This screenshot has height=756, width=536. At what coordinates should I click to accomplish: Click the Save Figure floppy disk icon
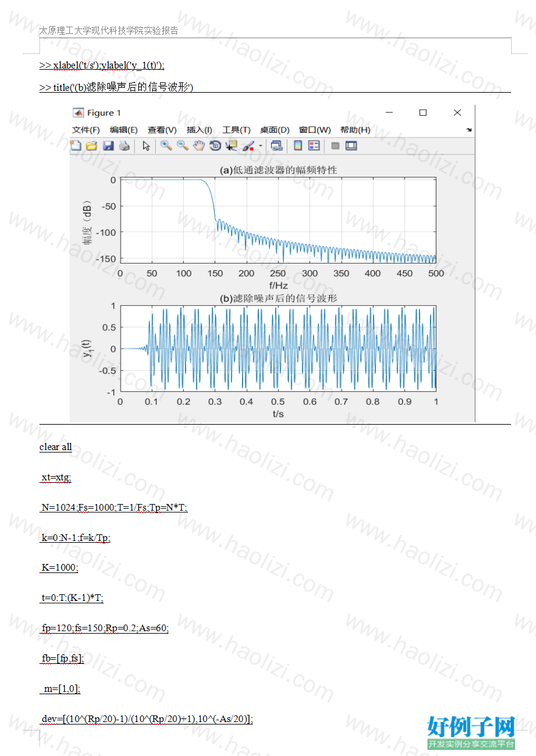(x=108, y=145)
